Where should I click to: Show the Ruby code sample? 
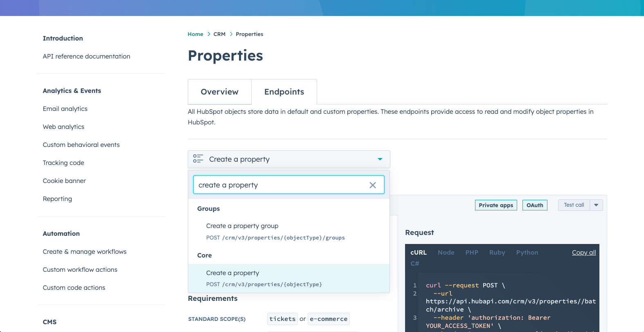pyautogui.click(x=497, y=253)
